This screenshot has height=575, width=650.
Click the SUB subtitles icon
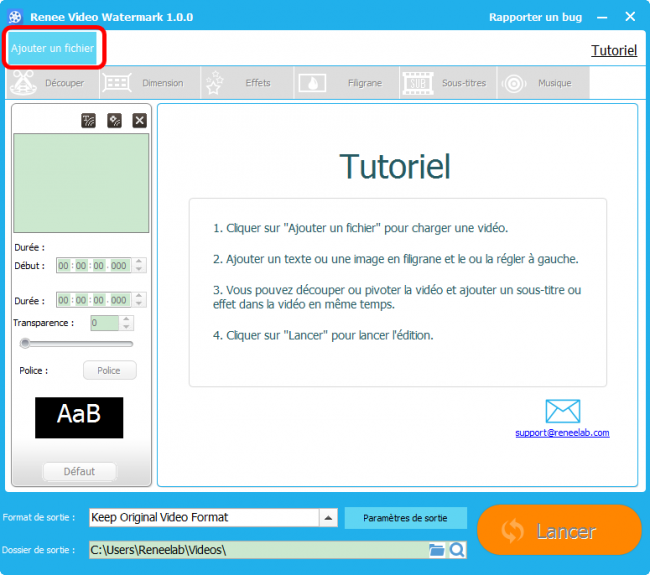(417, 83)
